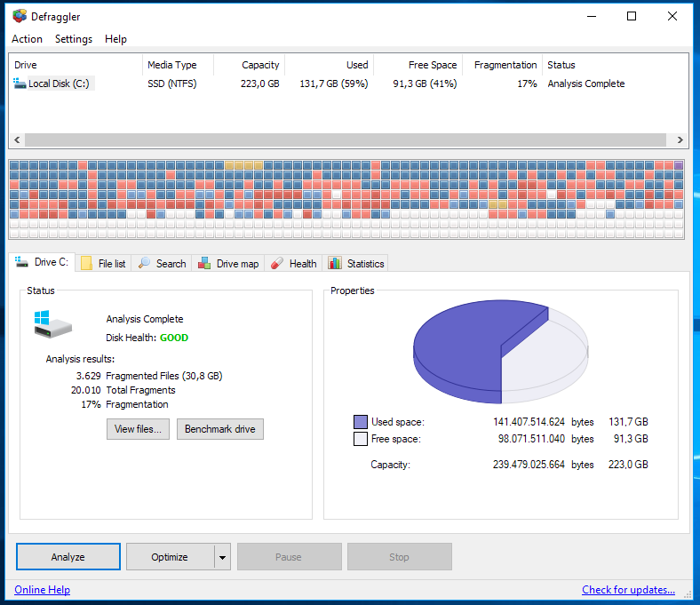
Task: Sort by the Used column header
Action: click(x=330, y=65)
